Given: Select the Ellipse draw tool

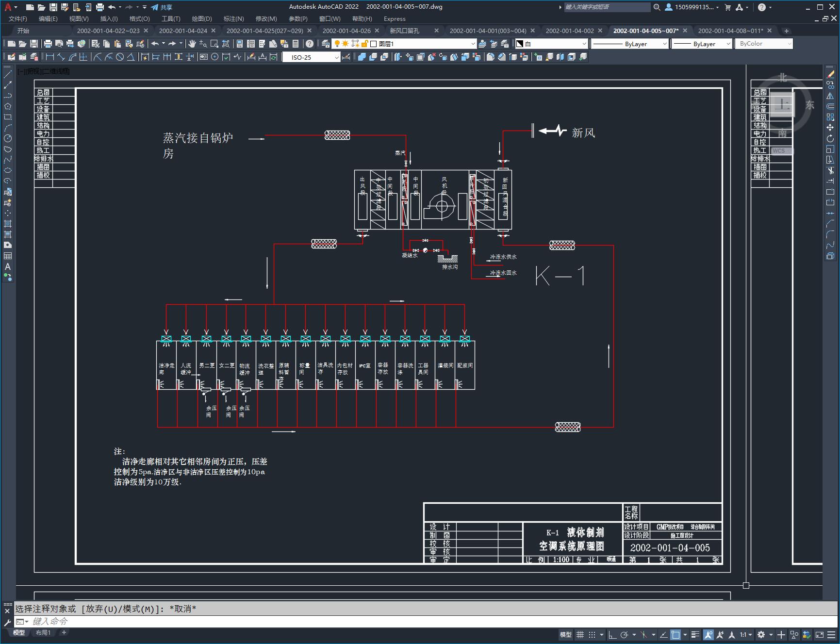Looking at the screenshot, I should click(x=8, y=170).
